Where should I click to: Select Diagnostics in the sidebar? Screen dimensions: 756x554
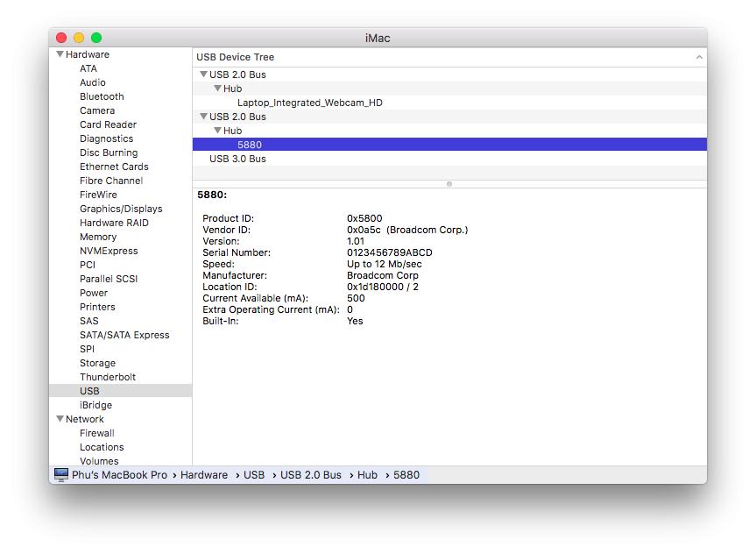click(106, 138)
